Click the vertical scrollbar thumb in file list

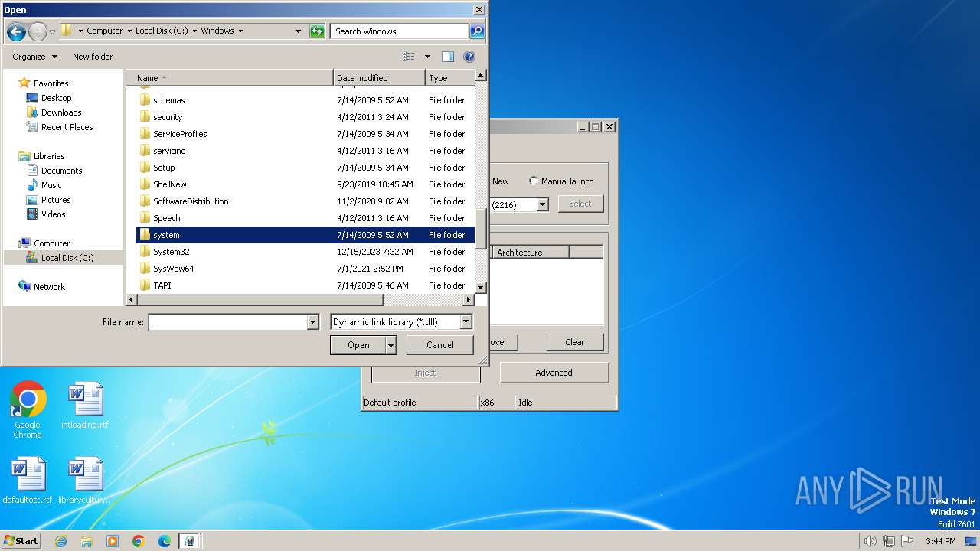[481, 227]
